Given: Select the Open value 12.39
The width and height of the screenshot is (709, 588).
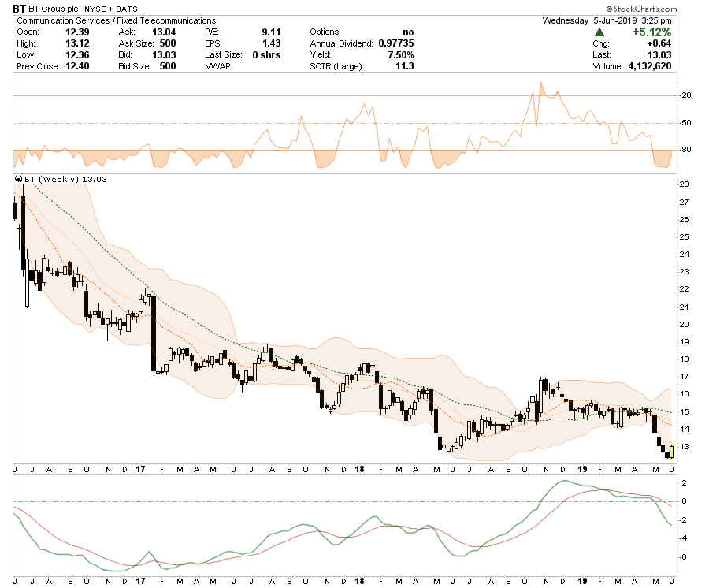Looking at the screenshot, I should pos(77,32).
